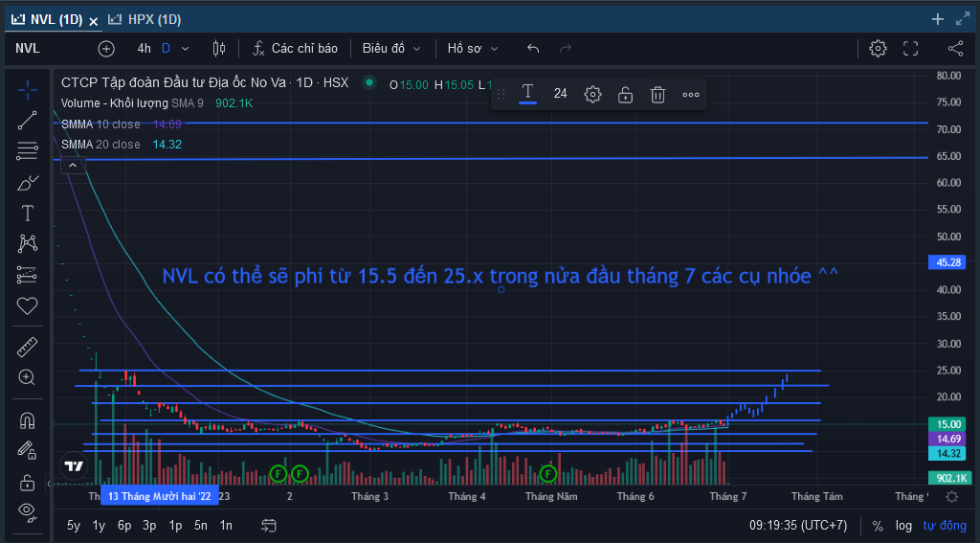The width and height of the screenshot is (980, 543).
Task: Open the forecasting and position tools
Action: pos(27,275)
